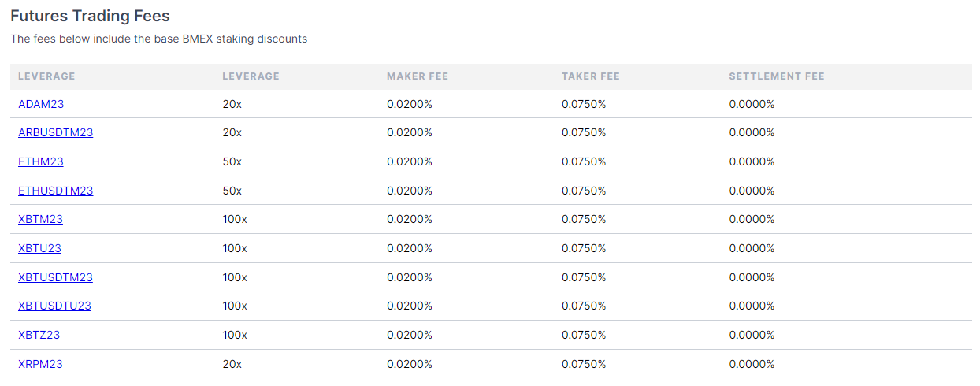
Task: Open the XBTU23 contract link
Action: point(39,248)
